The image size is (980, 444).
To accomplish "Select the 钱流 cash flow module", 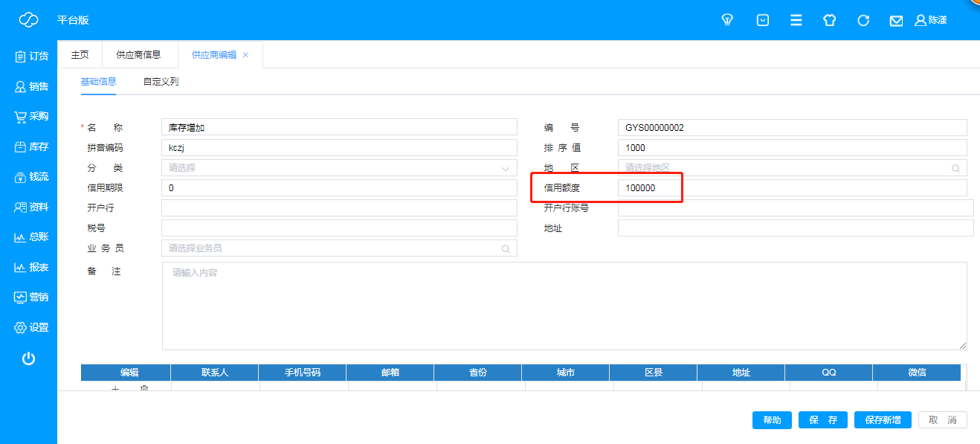I will tap(30, 177).
